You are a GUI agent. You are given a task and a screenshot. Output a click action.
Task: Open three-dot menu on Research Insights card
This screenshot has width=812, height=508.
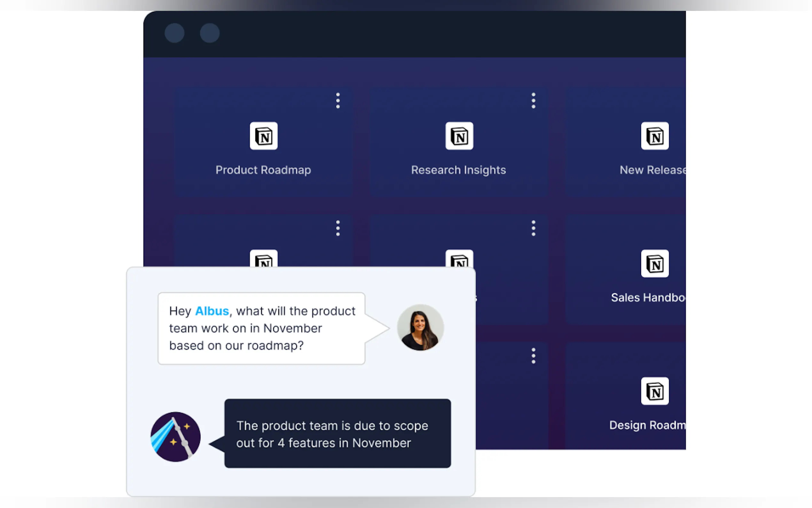(533, 100)
